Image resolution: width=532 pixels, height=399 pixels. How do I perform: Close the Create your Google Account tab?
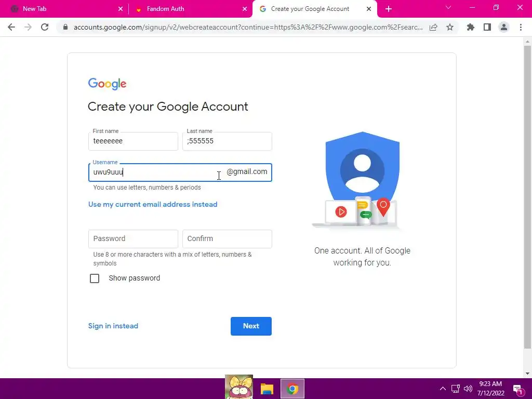[369, 9]
